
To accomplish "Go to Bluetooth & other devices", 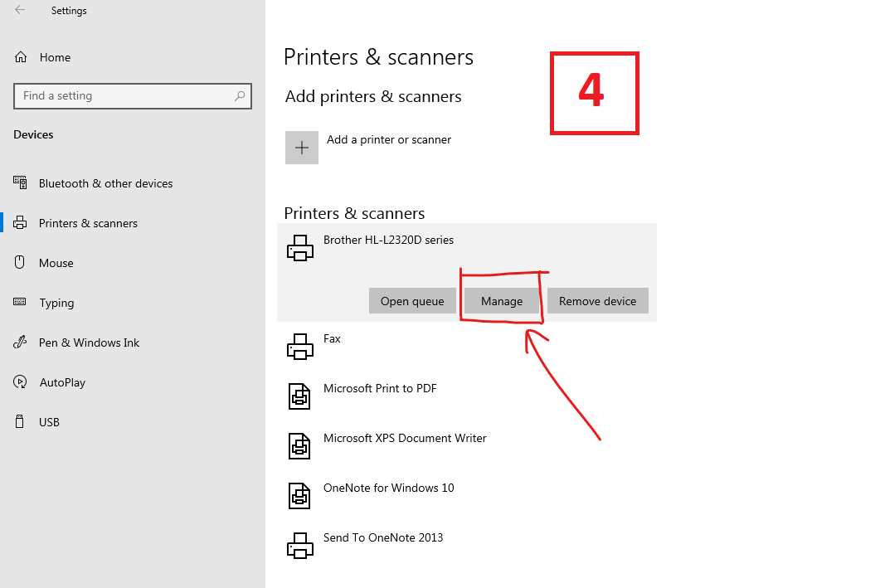I will (x=105, y=183).
